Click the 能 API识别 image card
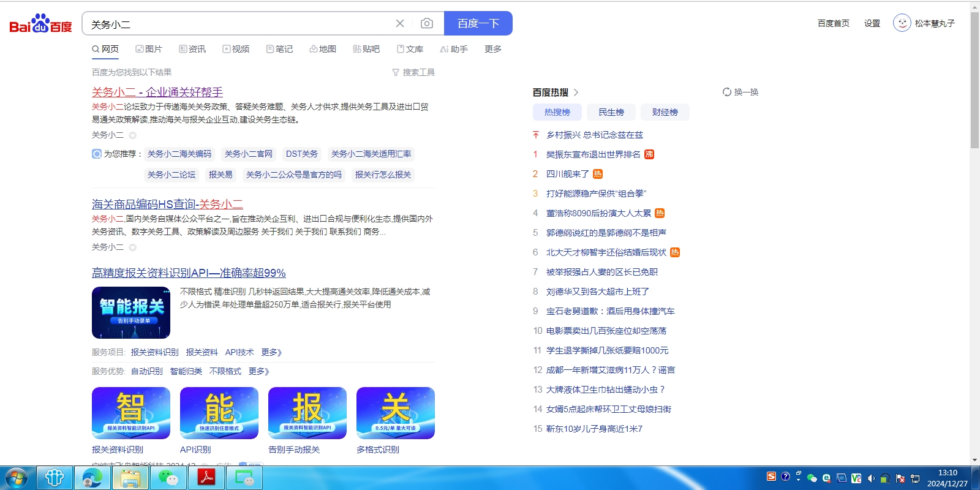Screen dimensions: 980x490 pos(219,413)
